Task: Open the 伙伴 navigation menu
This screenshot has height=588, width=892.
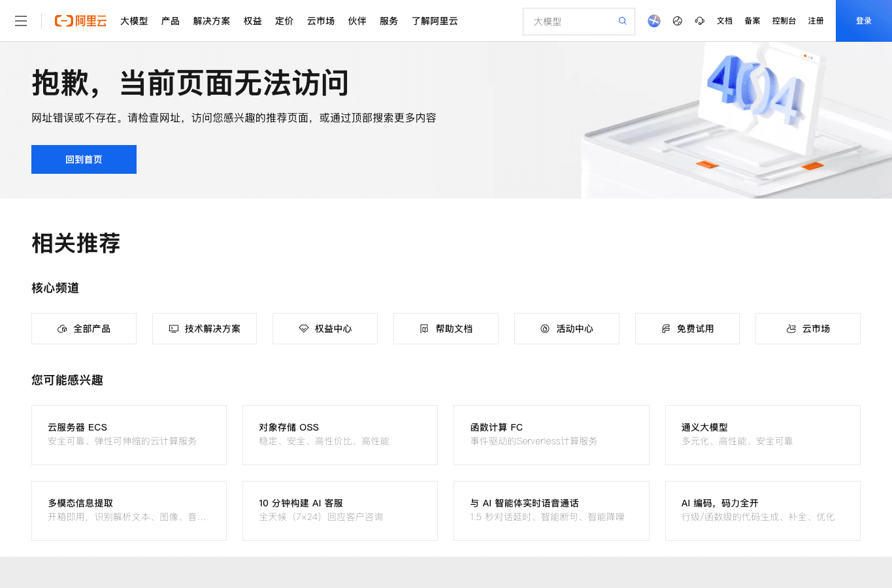Action: [x=357, y=21]
